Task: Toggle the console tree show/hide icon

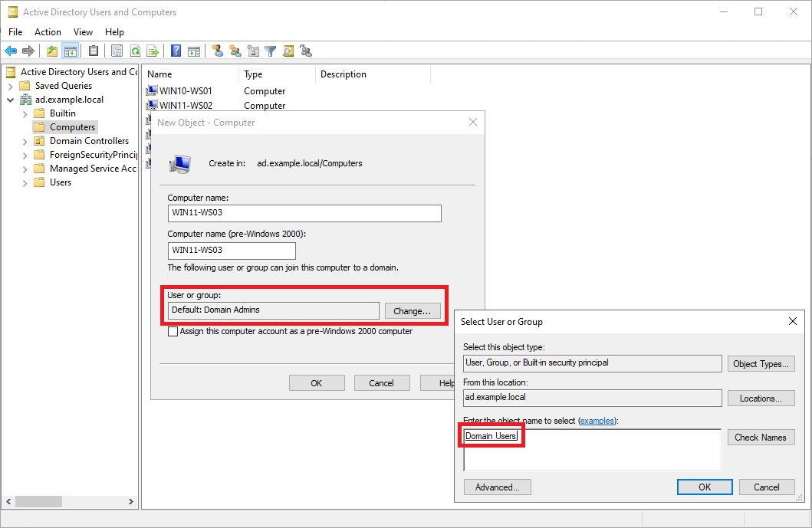Action: (70, 51)
